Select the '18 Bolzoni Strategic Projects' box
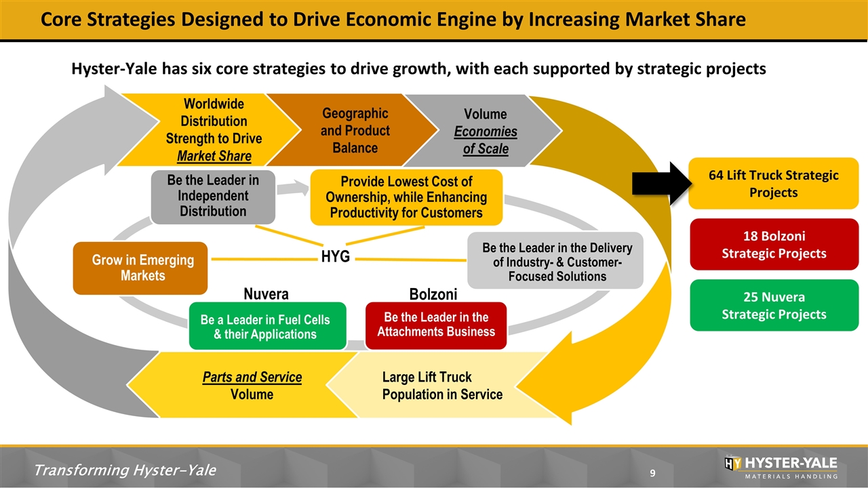This screenshot has height=488, width=868. pos(774,245)
